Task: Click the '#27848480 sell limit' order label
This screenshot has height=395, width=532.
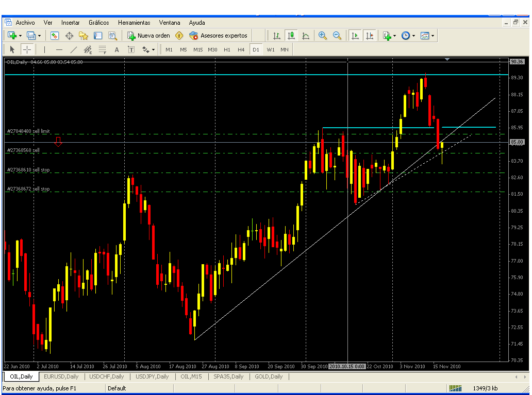Action: [x=28, y=131]
